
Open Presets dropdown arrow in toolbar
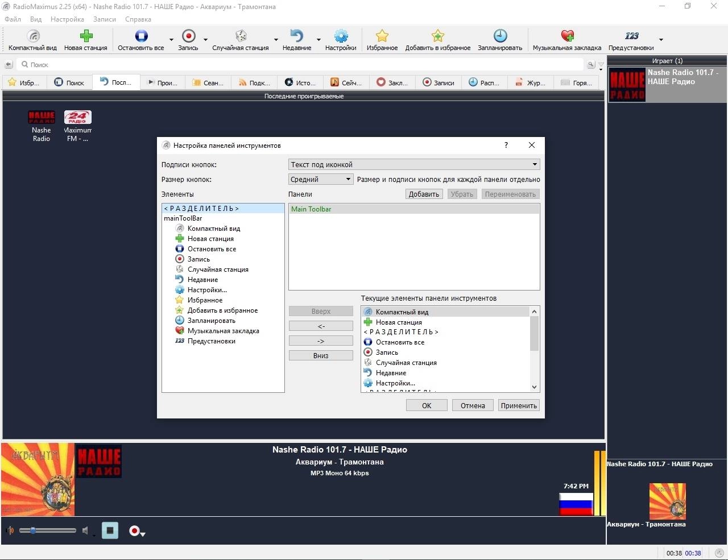point(661,40)
